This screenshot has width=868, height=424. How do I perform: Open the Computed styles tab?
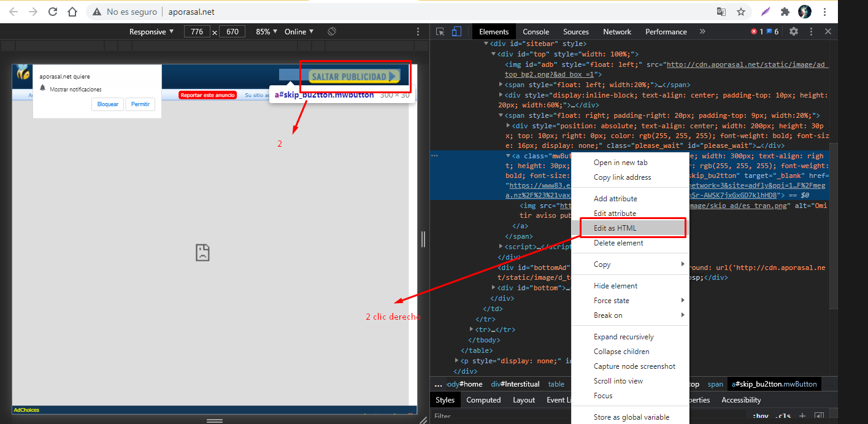coord(483,400)
